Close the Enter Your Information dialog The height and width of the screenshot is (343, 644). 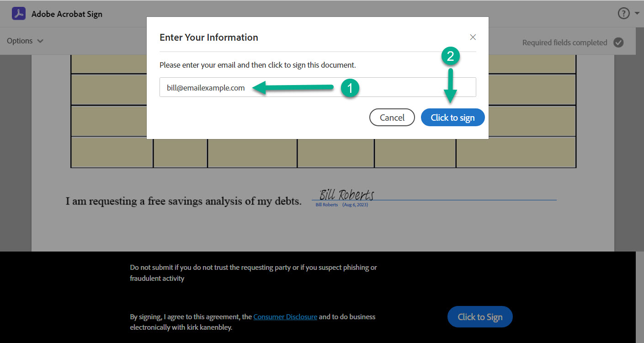pyautogui.click(x=473, y=37)
